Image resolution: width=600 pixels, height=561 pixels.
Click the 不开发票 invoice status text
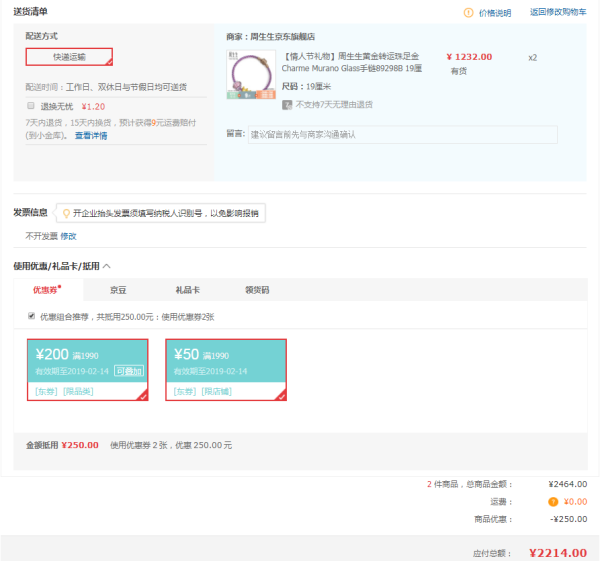coord(41,236)
